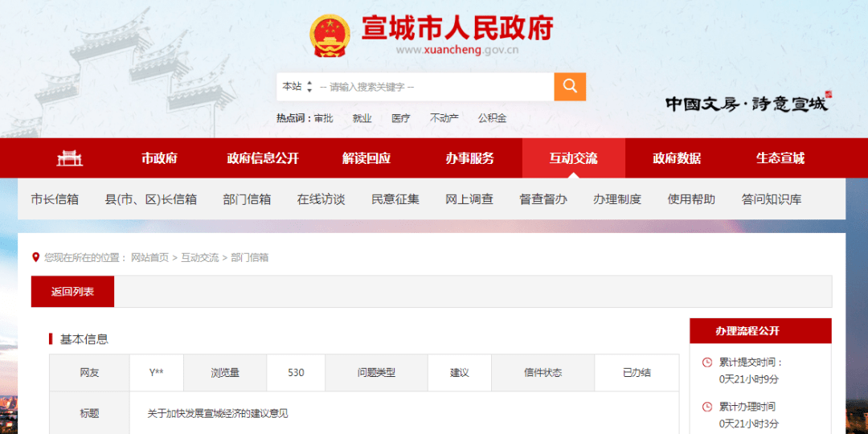Click clock icon beside 累计提交时间
The width and height of the screenshot is (868, 434).
pyautogui.click(x=707, y=362)
